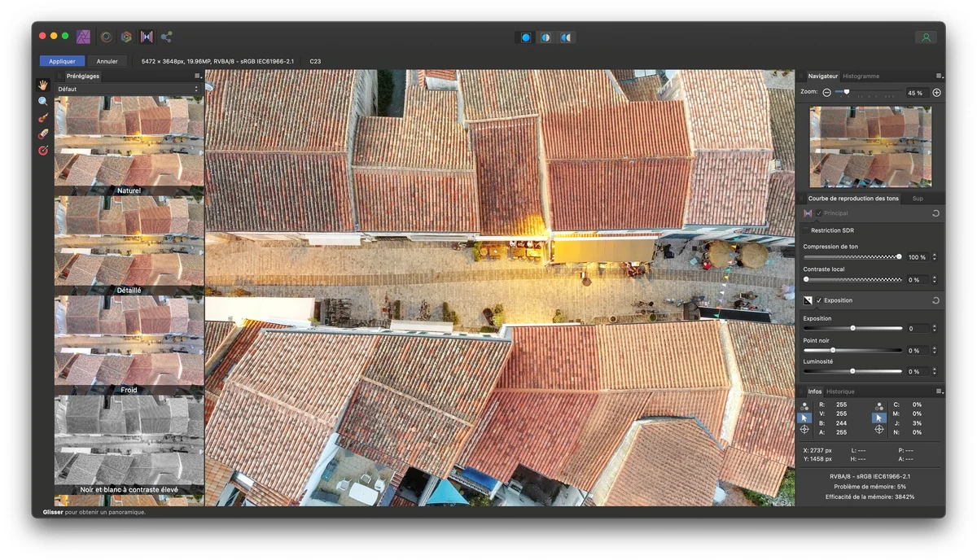Click the Contraste local slider
The width and height of the screenshot is (977, 560).
pos(852,280)
